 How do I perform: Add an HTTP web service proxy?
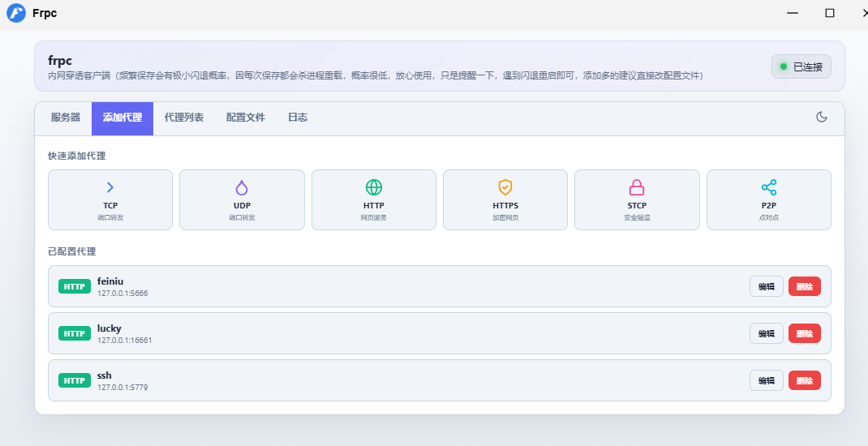[374, 199]
